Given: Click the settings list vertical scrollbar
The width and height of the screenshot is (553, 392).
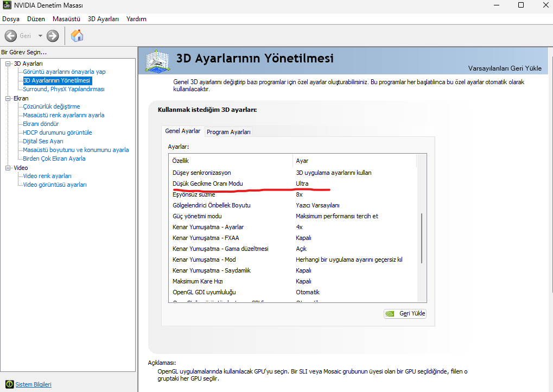Looking at the screenshot, I should tap(422, 238).
